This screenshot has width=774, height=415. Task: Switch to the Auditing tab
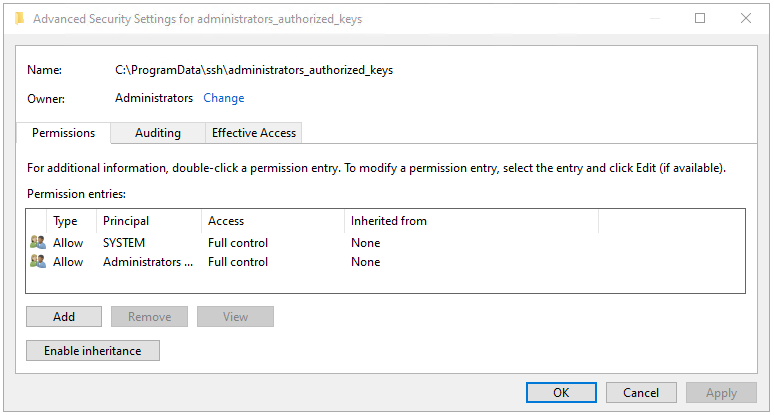coord(158,133)
